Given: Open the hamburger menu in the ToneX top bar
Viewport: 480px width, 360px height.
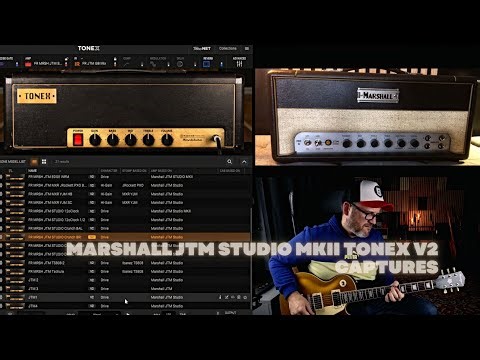Looking at the screenshot, I should click(247, 49).
